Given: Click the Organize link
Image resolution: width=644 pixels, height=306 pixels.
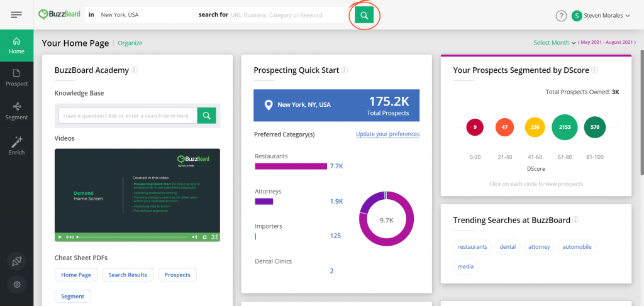Looking at the screenshot, I should click(130, 43).
